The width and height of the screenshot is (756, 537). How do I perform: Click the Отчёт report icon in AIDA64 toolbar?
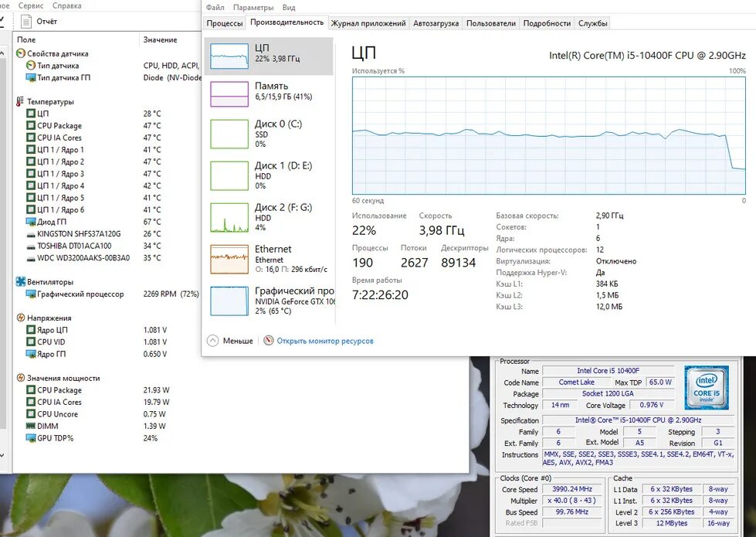[26, 21]
